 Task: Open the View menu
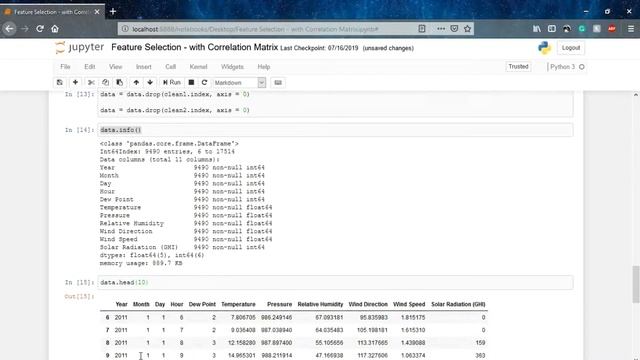click(x=116, y=67)
